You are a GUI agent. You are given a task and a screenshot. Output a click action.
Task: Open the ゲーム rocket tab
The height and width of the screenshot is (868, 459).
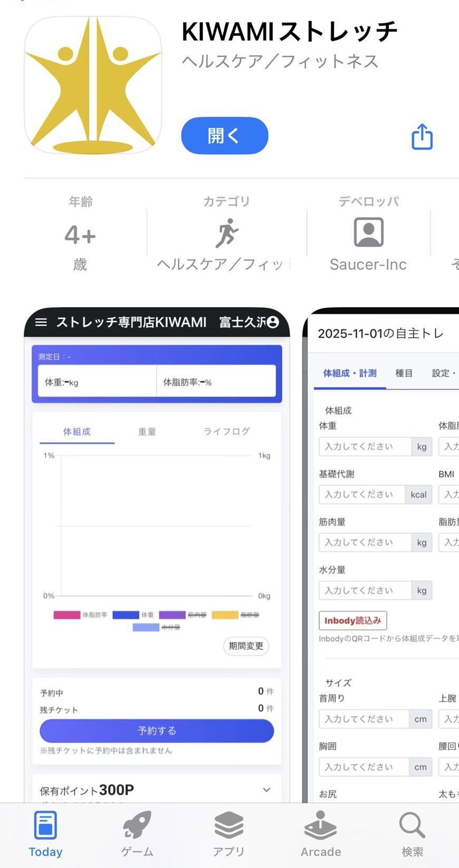coord(137,834)
